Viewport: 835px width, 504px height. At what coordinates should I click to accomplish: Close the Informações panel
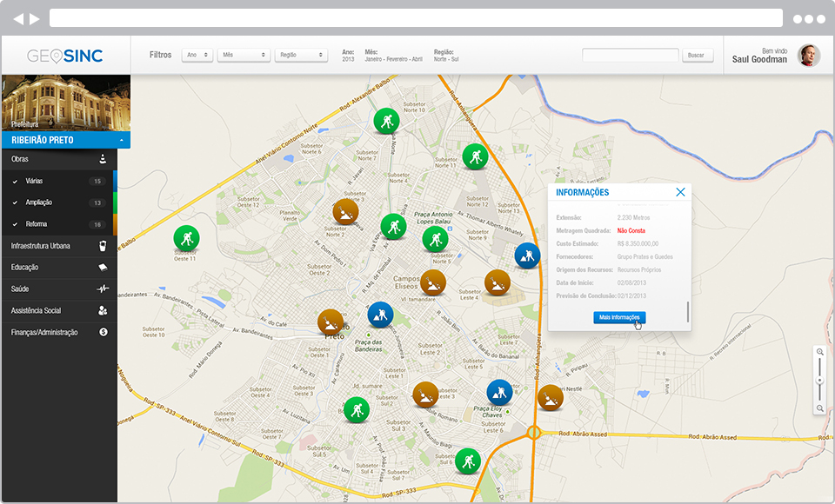pyautogui.click(x=680, y=192)
